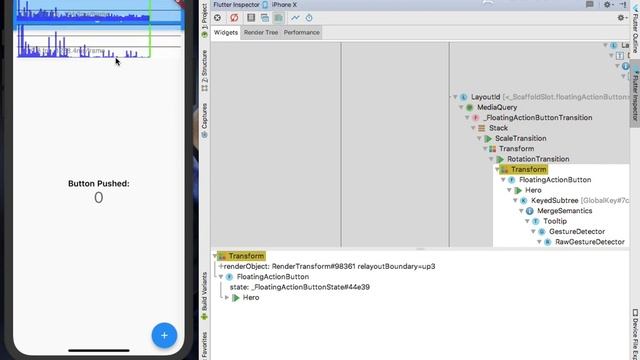640x360 pixels.
Task: Collapse the RotationTransition tree node
Action: pos(491,159)
